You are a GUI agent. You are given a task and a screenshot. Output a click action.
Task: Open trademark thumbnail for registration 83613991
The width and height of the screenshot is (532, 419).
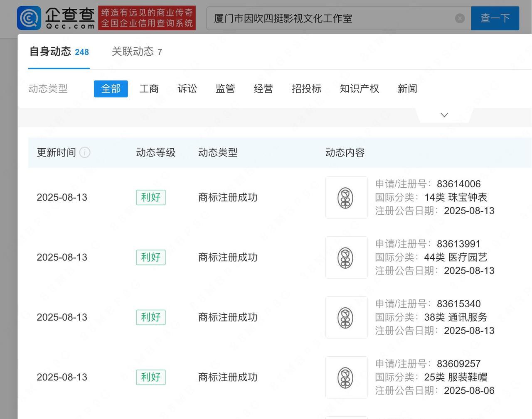(x=346, y=257)
